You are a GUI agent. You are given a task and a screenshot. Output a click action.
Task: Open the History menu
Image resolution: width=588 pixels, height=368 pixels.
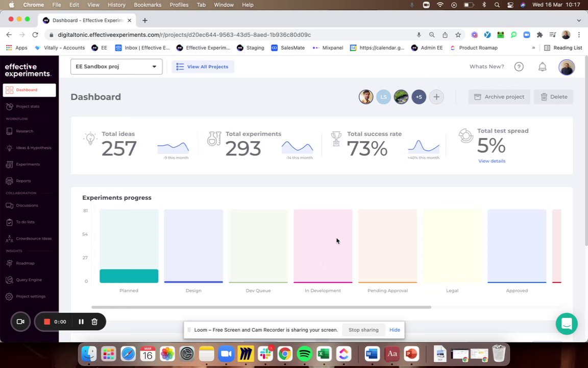pyautogui.click(x=116, y=5)
